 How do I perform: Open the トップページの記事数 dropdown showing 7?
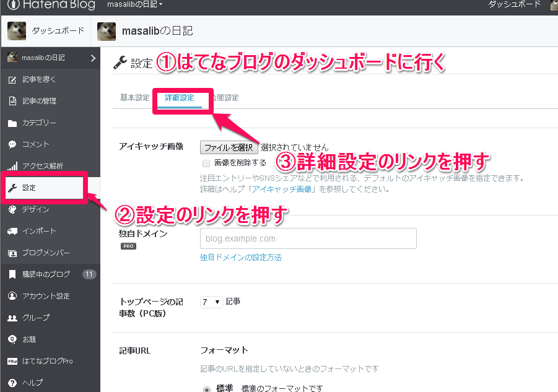pos(211,302)
